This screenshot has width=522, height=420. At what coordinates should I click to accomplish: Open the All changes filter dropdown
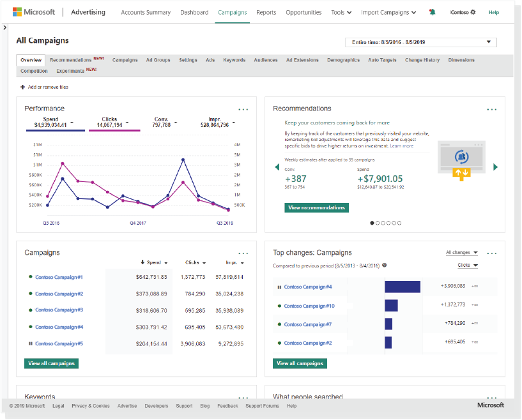[462, 253]
